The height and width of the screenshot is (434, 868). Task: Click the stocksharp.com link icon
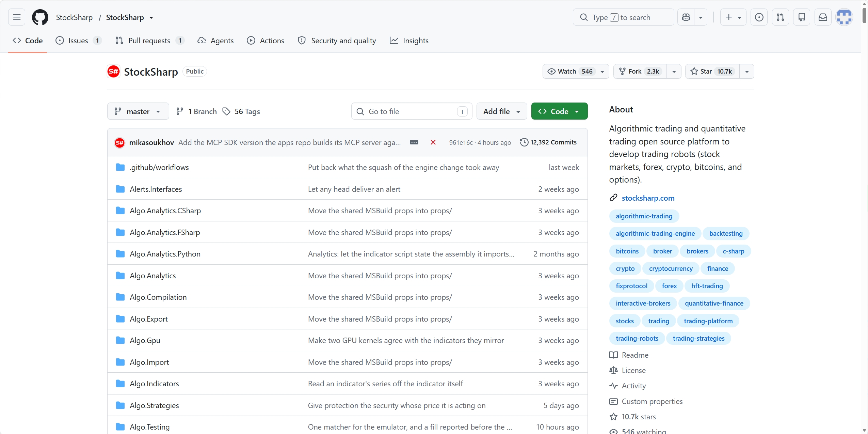coord(613,198)
